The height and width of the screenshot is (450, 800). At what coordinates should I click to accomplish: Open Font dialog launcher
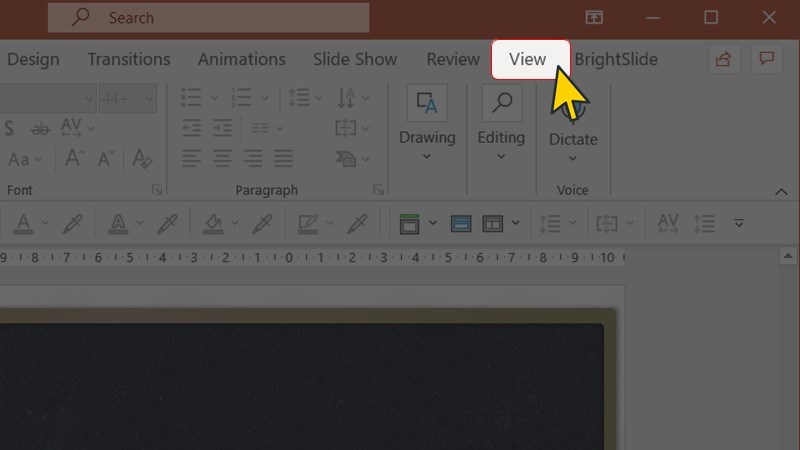pos(157,190)
